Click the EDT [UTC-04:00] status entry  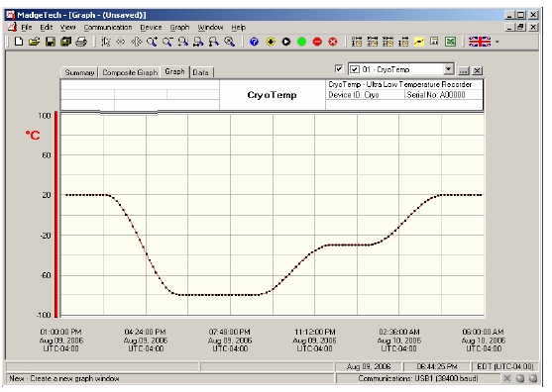coord(504,366)
